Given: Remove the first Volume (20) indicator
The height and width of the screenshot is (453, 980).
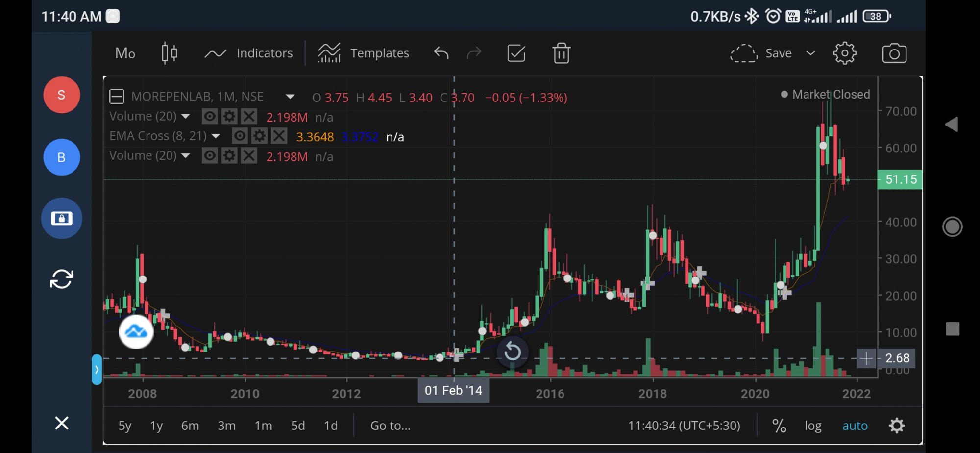Looking at the screenshot, I should tap(249, 117).
